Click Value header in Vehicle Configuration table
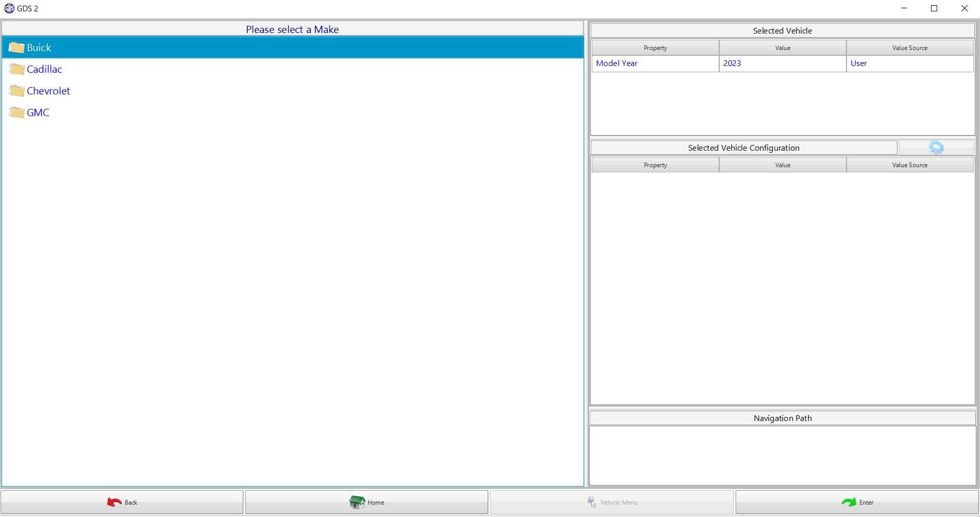The height and width of the screenshot is (517, 980). tap(783, 165)
